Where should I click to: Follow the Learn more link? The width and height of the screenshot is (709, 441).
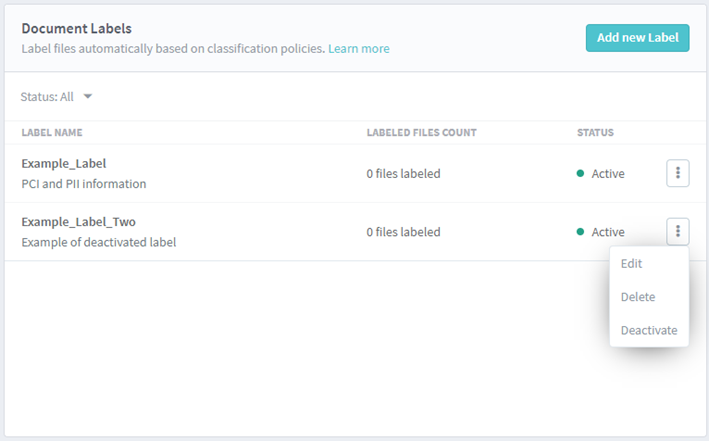pyautogui.click(x=358, y=48)
